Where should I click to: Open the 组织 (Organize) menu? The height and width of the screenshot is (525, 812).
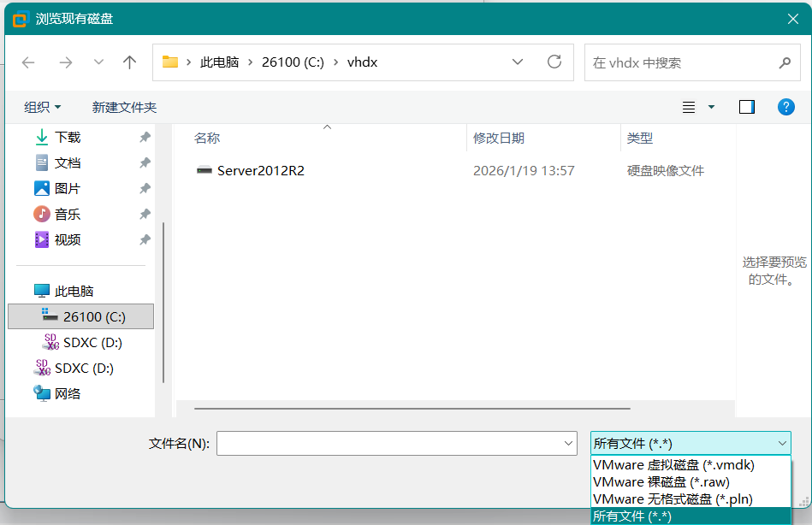42,107
